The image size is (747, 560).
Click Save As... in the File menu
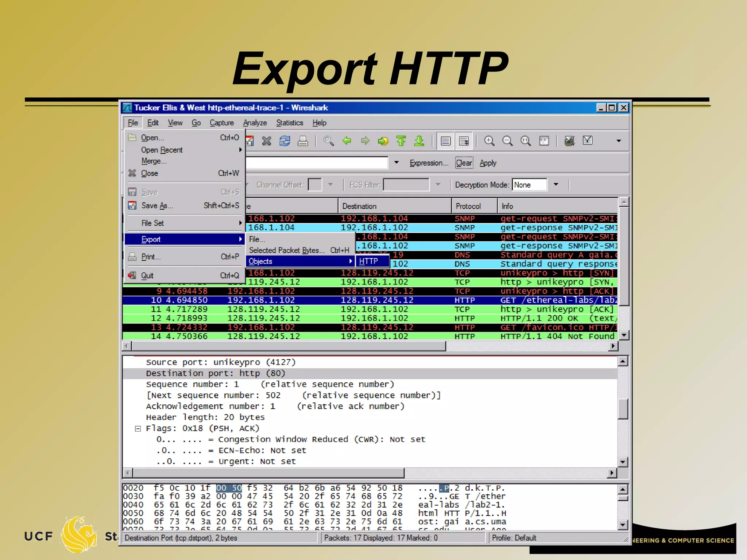[184, 206]
